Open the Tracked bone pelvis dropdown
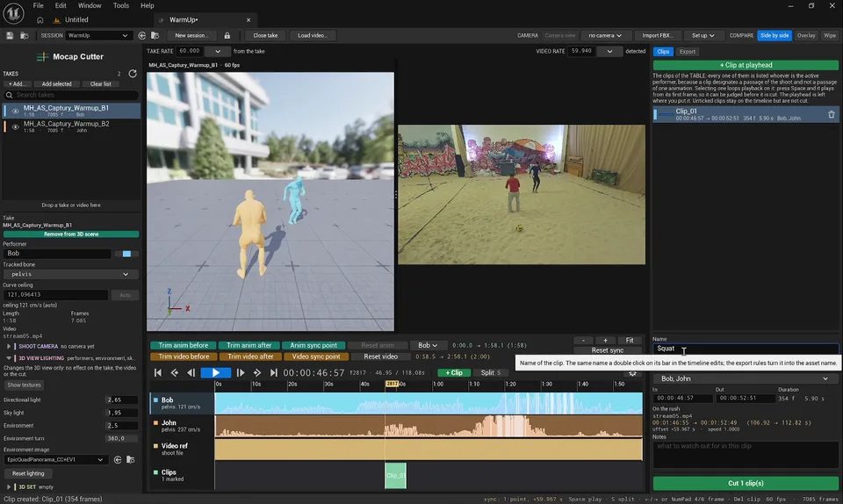 point(70,274)
